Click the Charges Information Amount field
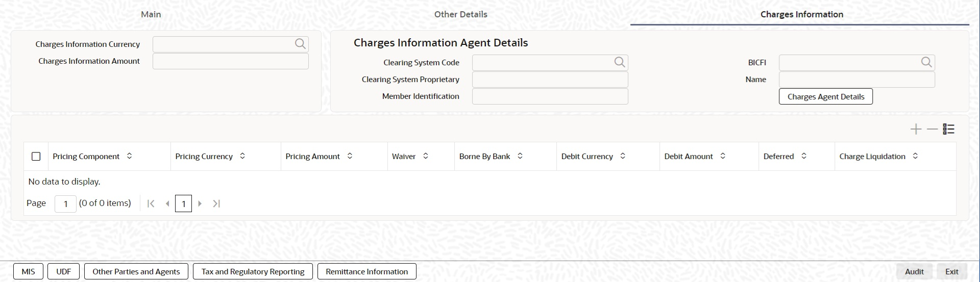Image resolution: width=980 pixels, height=282 pixels. pyautogui.click(x=231, y=61)
